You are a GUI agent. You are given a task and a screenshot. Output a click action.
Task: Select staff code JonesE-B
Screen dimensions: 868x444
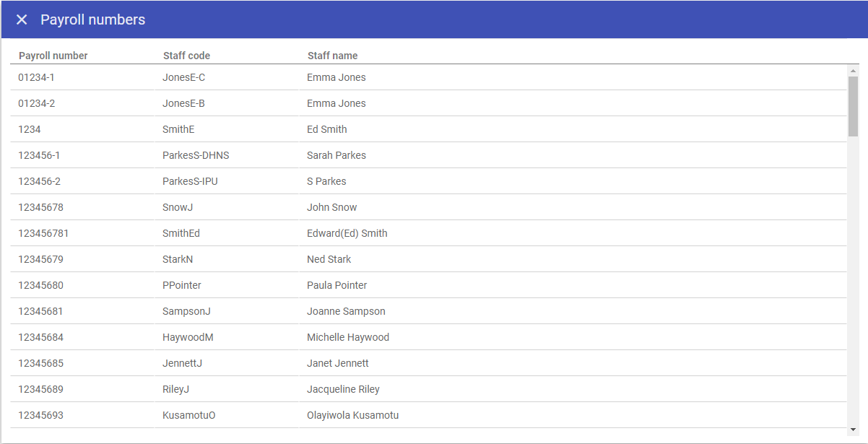point(183,103)
